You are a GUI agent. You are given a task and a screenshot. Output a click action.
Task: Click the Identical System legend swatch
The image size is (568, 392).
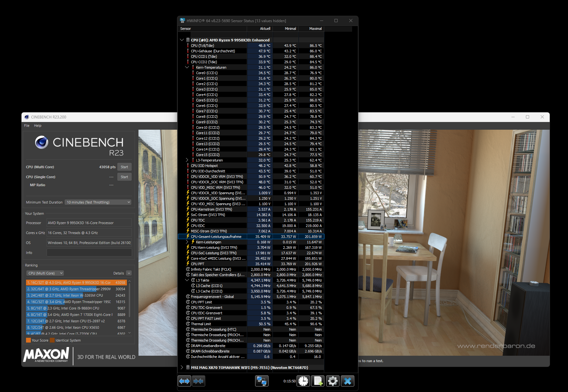pos(52,340)
